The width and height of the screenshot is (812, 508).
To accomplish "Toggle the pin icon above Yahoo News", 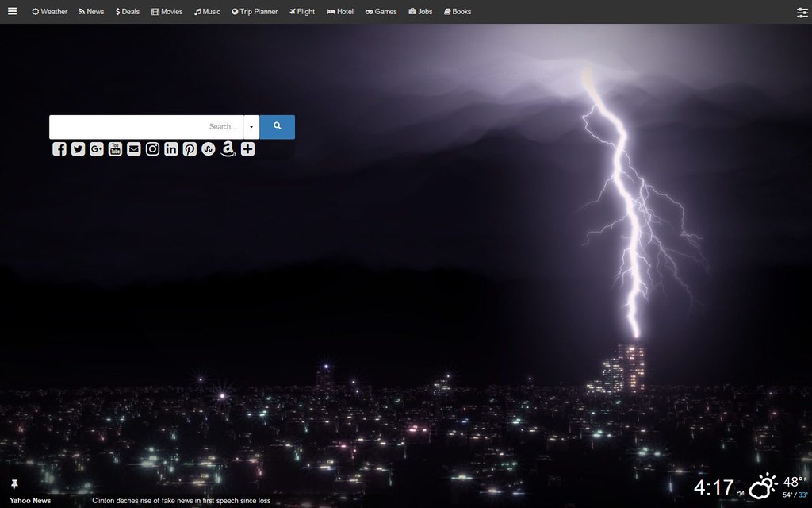I will (14, 483).
